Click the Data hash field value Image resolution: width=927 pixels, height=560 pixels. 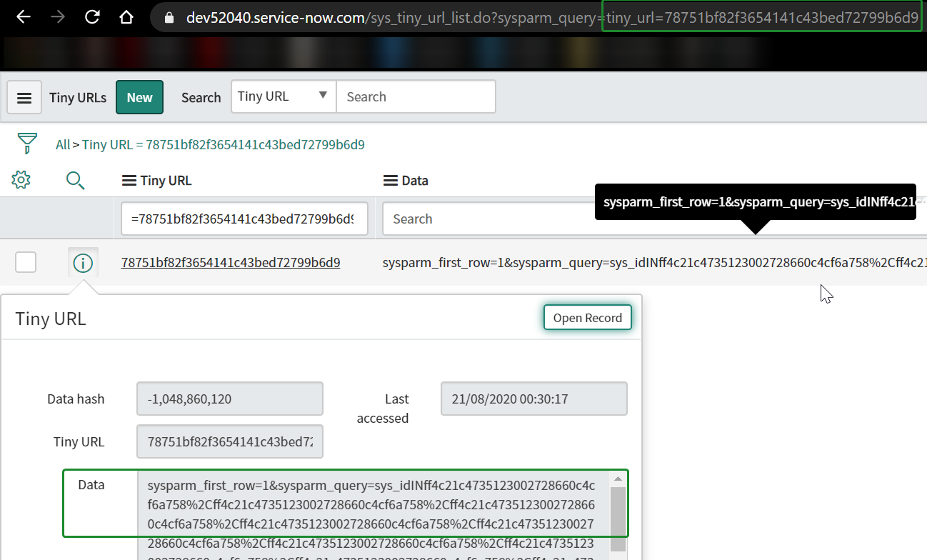[230, 399]
